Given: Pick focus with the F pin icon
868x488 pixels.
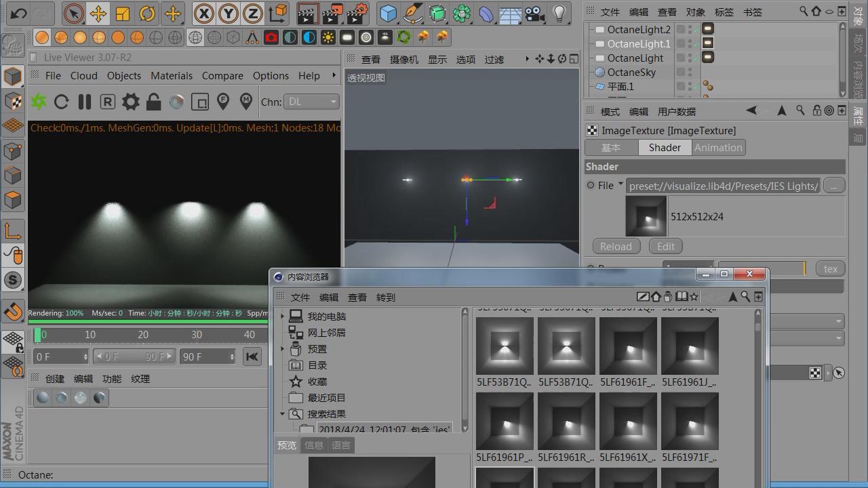Looking at the screenshot, I should coord(223,102).
